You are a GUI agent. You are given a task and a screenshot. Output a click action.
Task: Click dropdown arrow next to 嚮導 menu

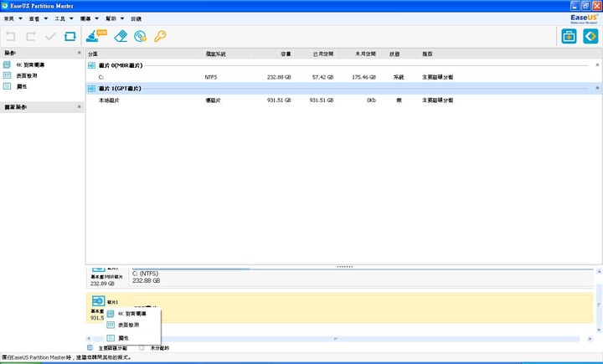click(x=97, y=18)
